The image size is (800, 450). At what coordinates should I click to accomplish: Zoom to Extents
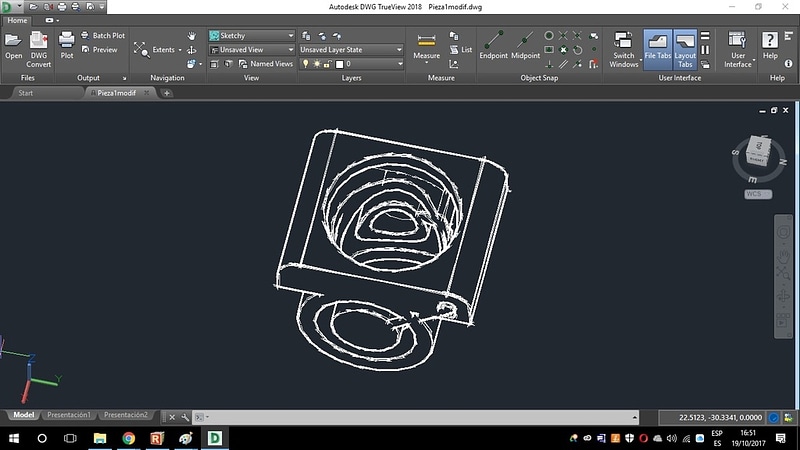tap(154, 49)
